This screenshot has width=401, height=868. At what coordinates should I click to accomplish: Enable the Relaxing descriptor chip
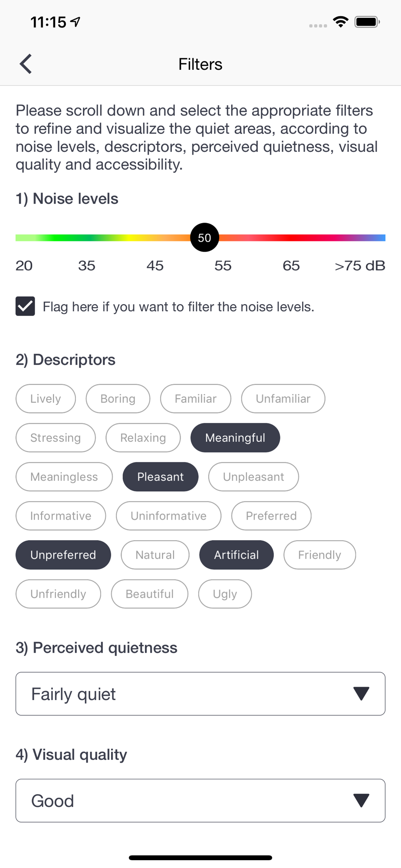pos(143,437)
